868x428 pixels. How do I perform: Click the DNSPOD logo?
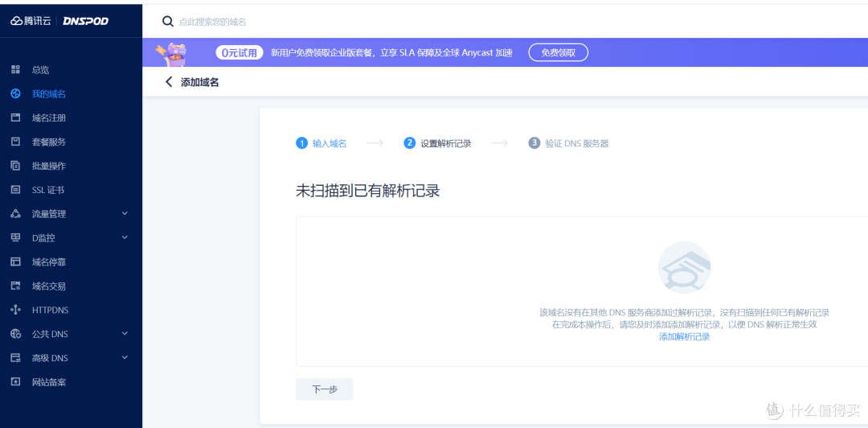coord(85,21)
